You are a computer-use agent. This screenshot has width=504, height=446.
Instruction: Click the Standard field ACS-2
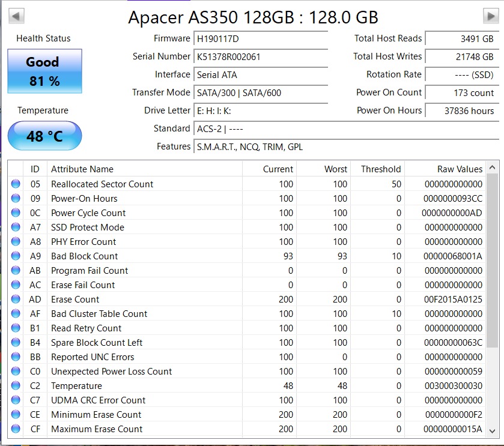[x=347, y=129]
